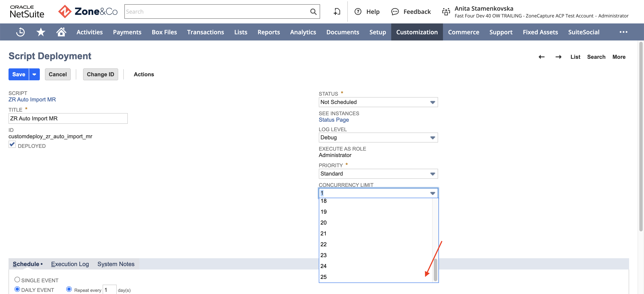Viewport: 644px width, 294px height.
Task: Switch to the Execution Log tab
Action: point(70,264)
